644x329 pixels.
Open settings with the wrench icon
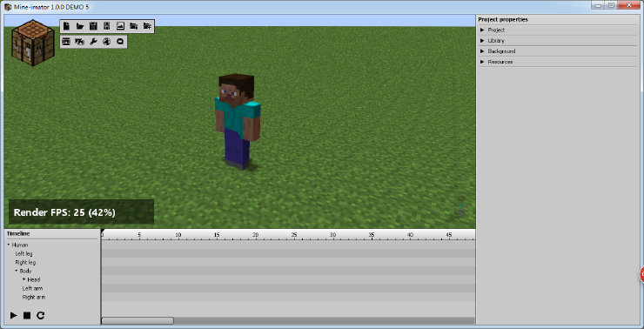93,42
